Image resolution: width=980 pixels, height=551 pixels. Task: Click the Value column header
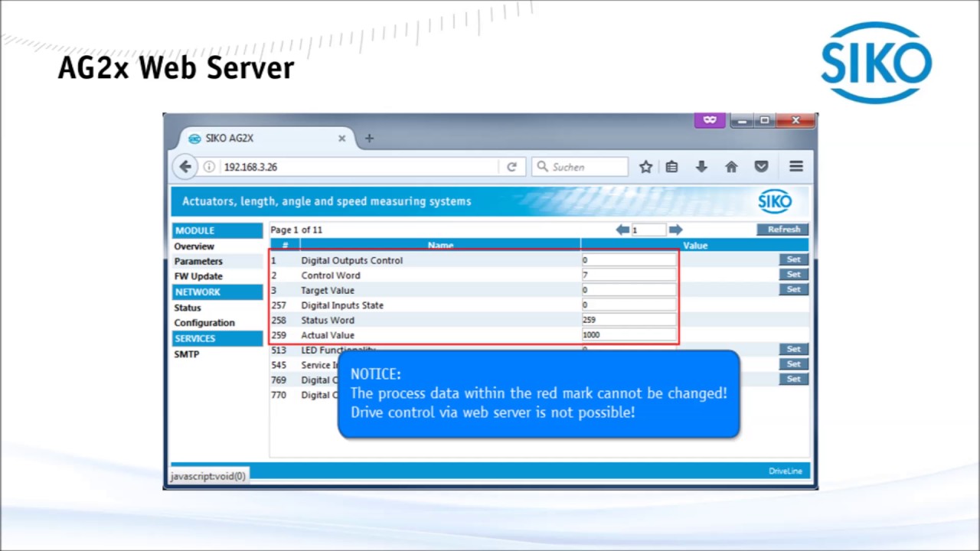[695, 246]
